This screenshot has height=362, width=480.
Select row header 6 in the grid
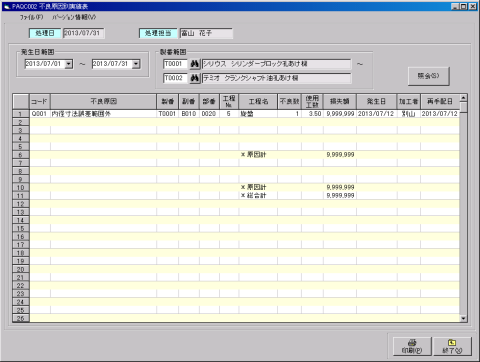click(x=21, y=155)
